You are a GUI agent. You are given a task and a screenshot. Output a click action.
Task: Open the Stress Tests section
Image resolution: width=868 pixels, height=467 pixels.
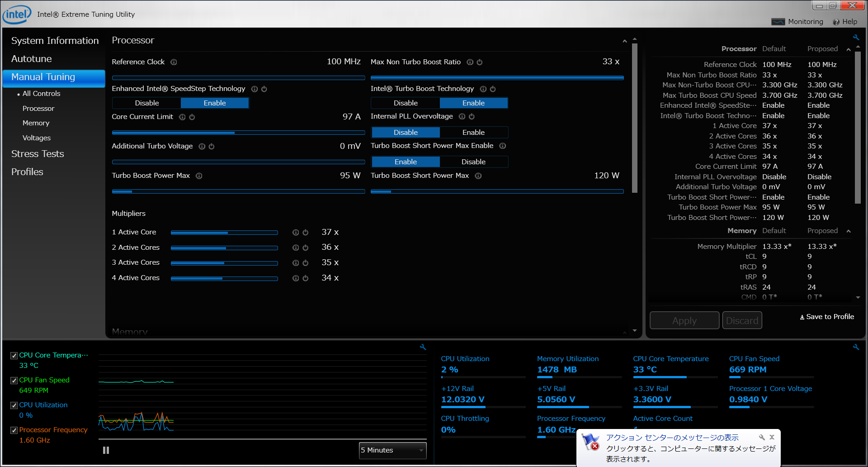coord(38,154)
